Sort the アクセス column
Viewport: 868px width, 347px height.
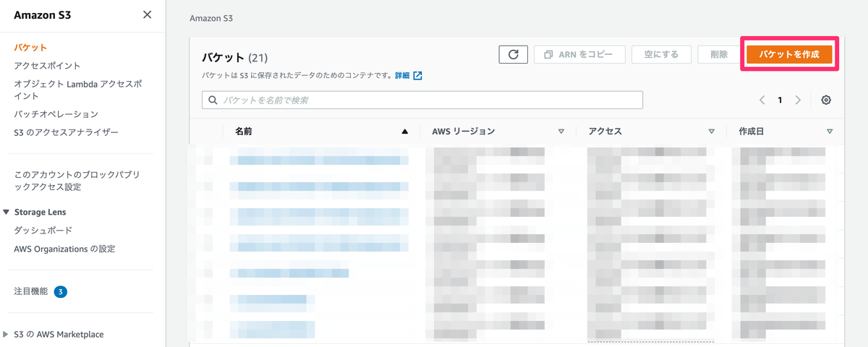712,132
